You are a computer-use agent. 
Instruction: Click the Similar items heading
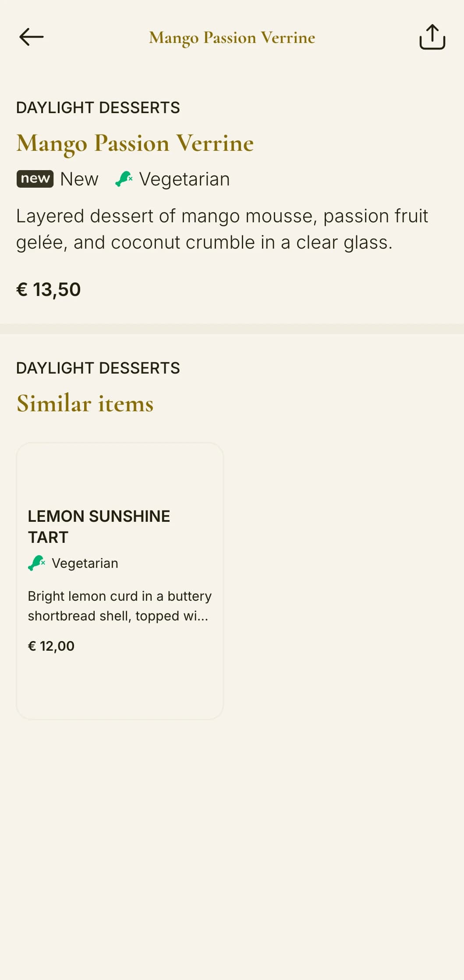tap(85, 403)
